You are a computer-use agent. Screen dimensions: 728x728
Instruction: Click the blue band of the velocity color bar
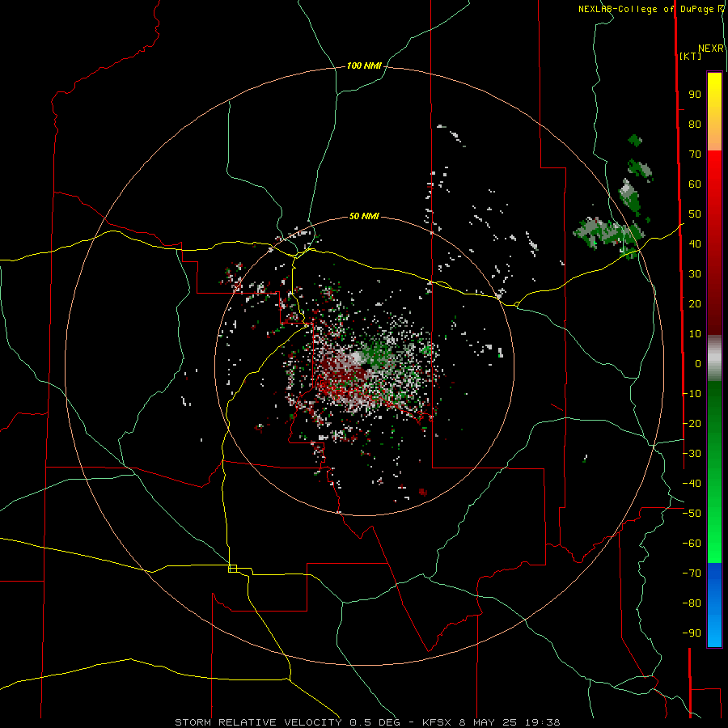[714, 603]
